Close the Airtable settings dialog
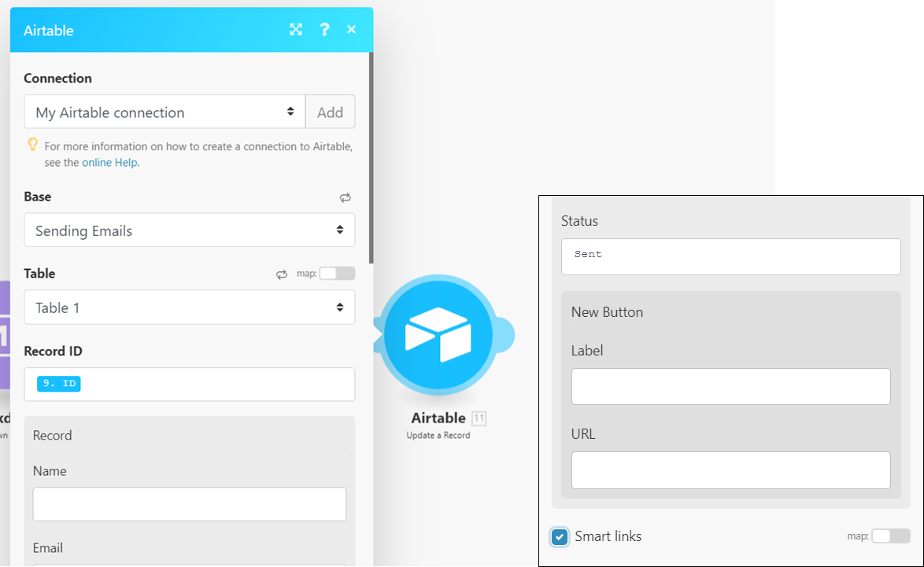This screenshot has height=567, width=924. [351, 29]
